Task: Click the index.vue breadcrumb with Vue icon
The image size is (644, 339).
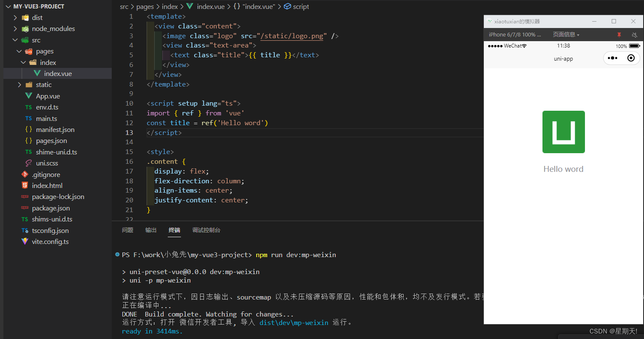Action: (x=206, y=6)
